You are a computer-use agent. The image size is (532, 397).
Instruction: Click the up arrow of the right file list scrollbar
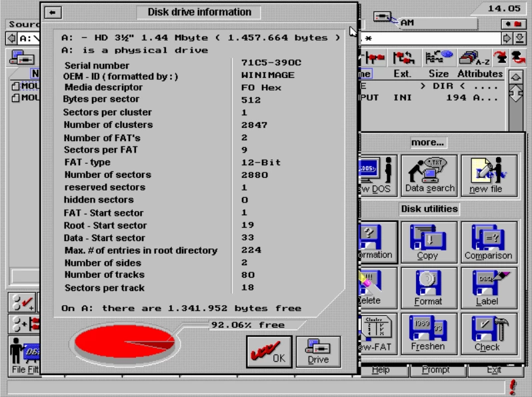pyautogui.click(x=516, y=77)
